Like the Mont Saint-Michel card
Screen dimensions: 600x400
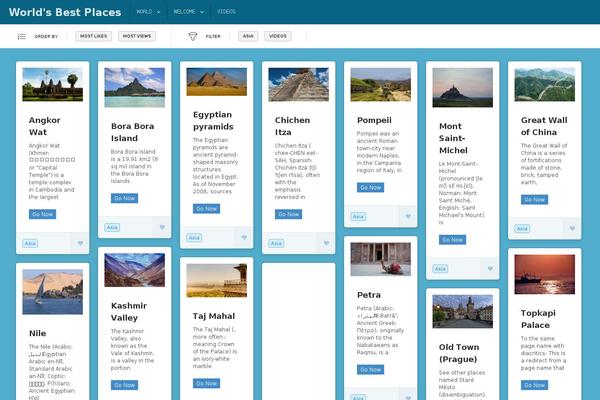point(489,268)
